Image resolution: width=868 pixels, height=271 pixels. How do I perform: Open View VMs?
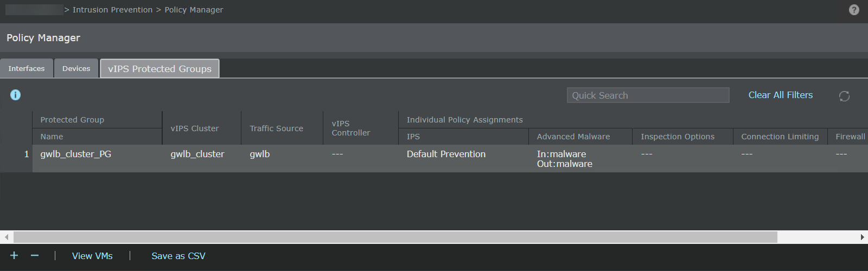tap(92, 256)
